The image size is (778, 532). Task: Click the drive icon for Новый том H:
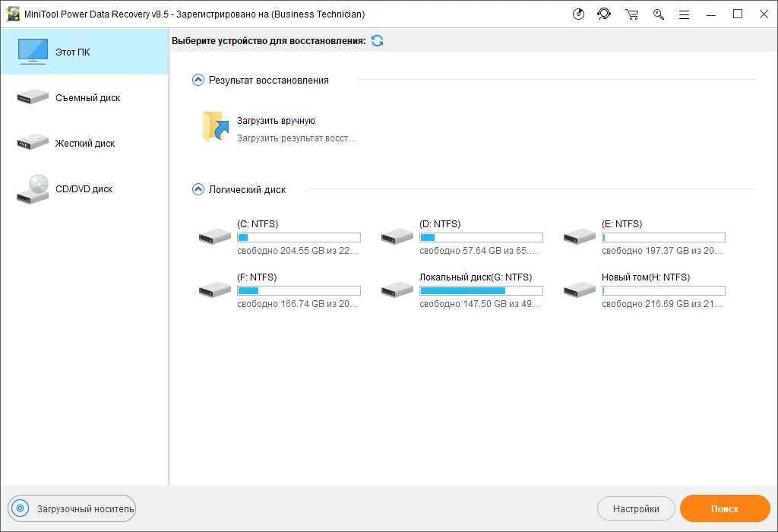click(x=580, y=290)
